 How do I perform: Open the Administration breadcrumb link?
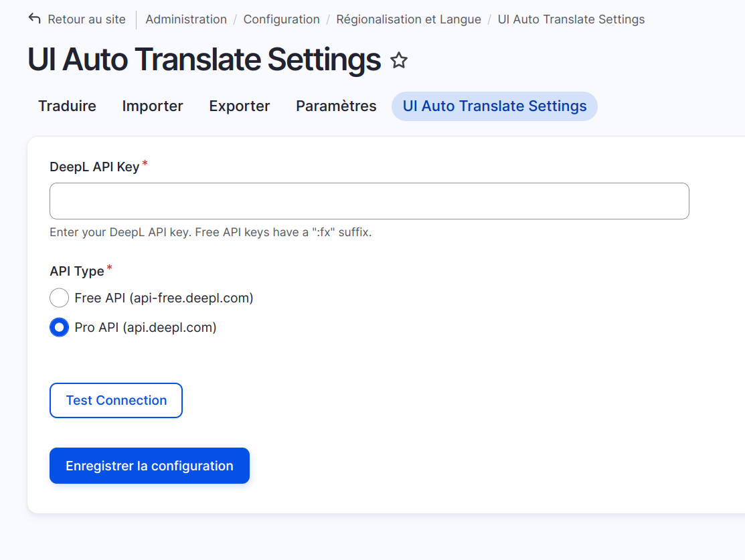coord(186,19)
